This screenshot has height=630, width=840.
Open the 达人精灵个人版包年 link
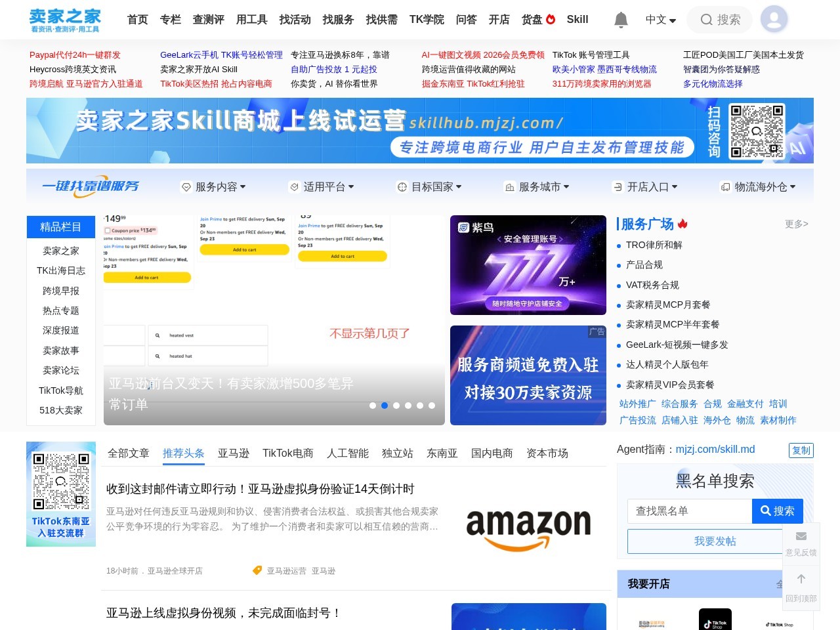(x=667, y=364)
